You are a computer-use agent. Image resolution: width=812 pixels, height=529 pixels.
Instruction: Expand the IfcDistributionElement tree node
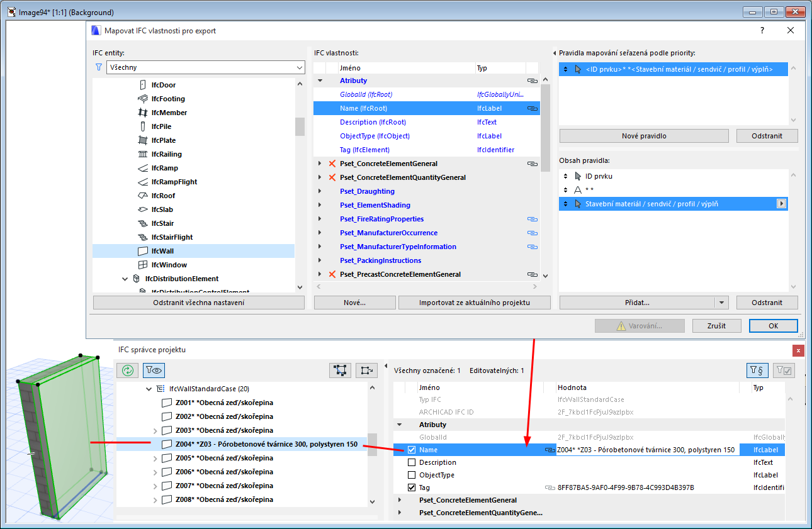125,279
